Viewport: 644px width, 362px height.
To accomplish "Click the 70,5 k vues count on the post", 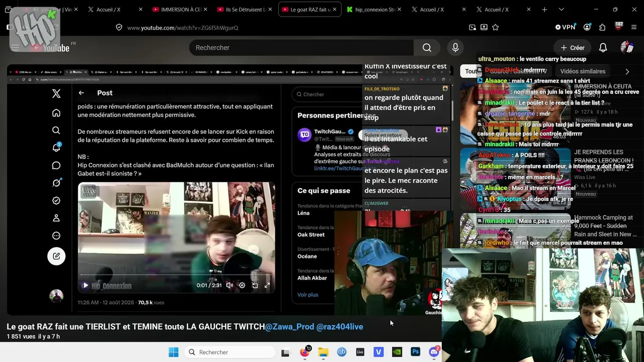I will tap(151, 302).
